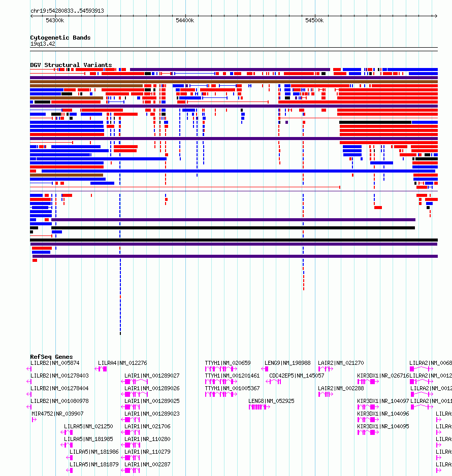
Task: Open gene LAIR1|NM_002287
Action: 147,465
